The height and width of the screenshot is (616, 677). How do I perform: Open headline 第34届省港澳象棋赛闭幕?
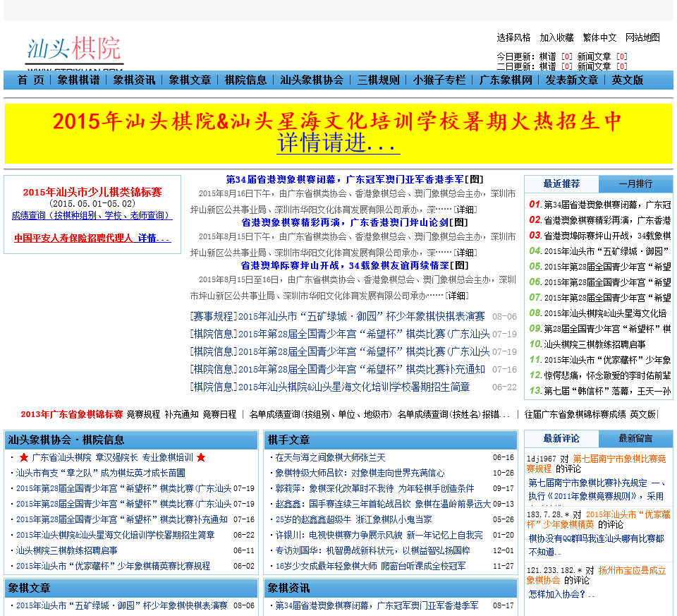(x=345, y=179)
